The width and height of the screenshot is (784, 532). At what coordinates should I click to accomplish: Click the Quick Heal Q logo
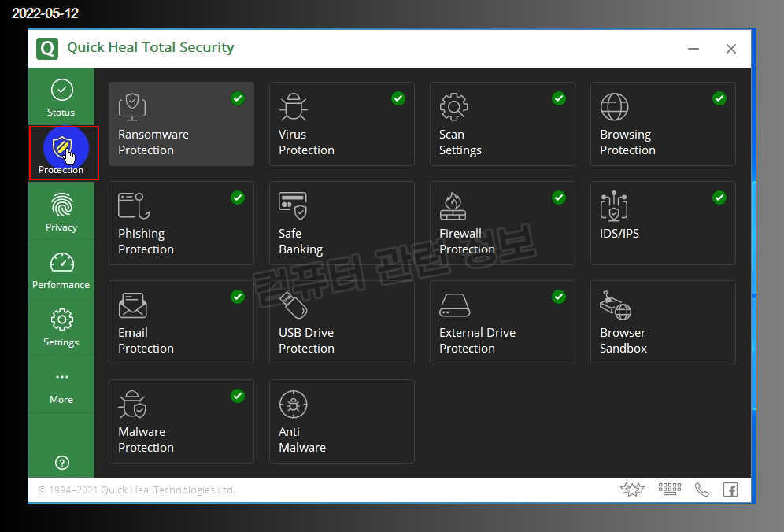coord(47,49)
